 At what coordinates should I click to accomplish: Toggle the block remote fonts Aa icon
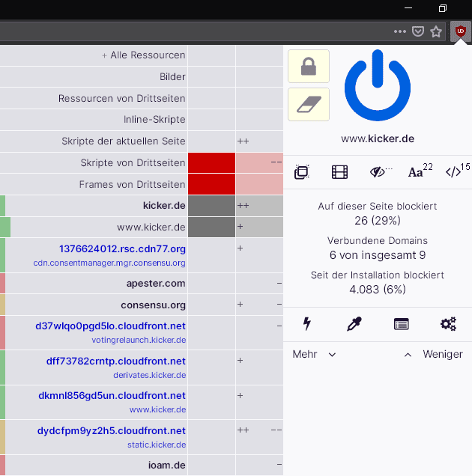416,172
